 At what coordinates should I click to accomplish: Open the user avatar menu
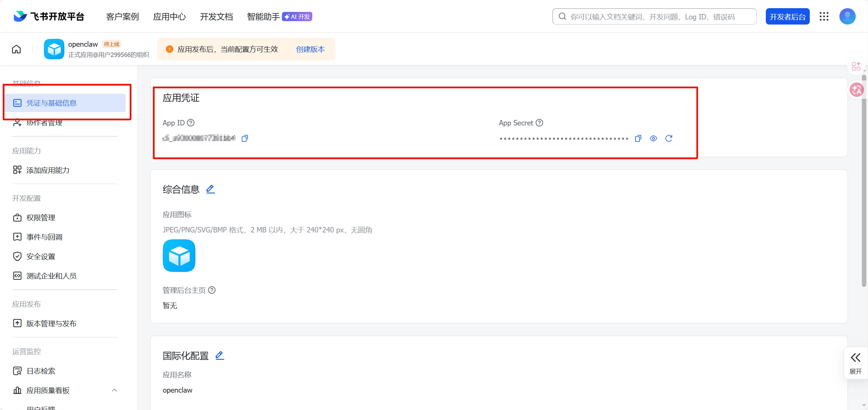847,16
